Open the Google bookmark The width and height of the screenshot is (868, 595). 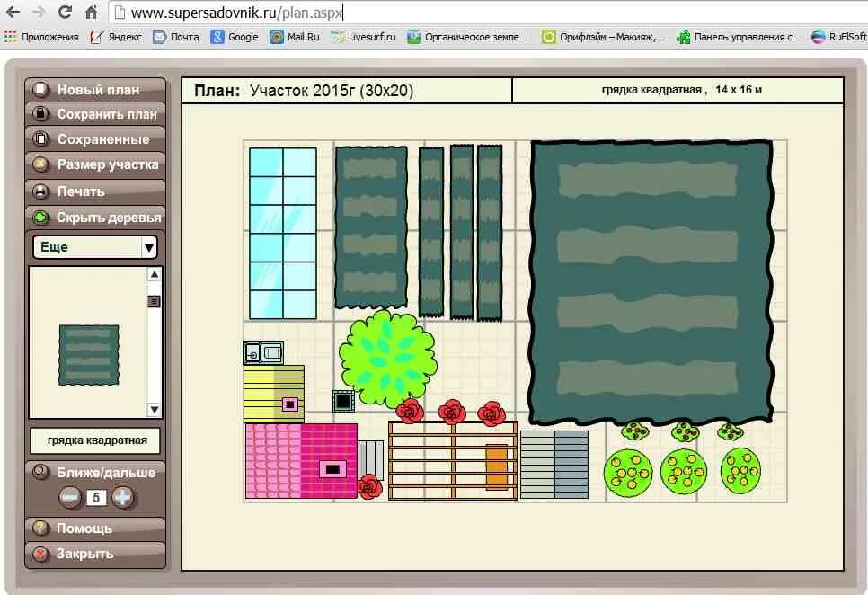click(235, 37)
